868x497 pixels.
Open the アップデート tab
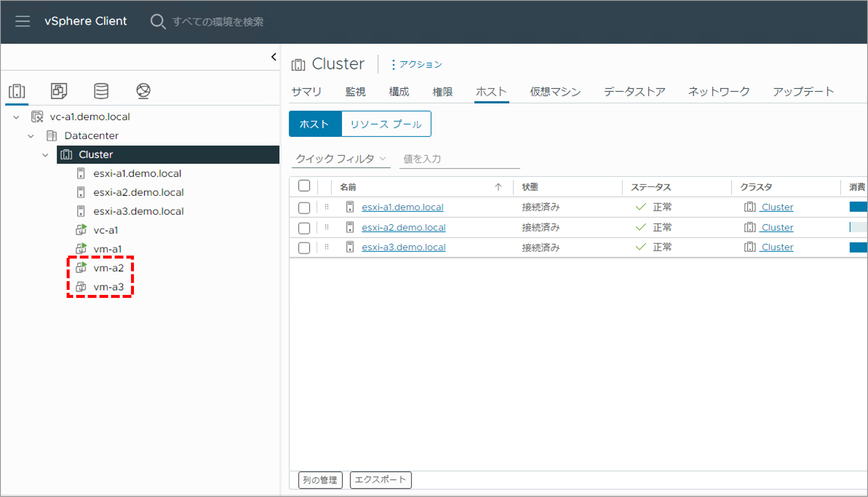pos(803,92)
